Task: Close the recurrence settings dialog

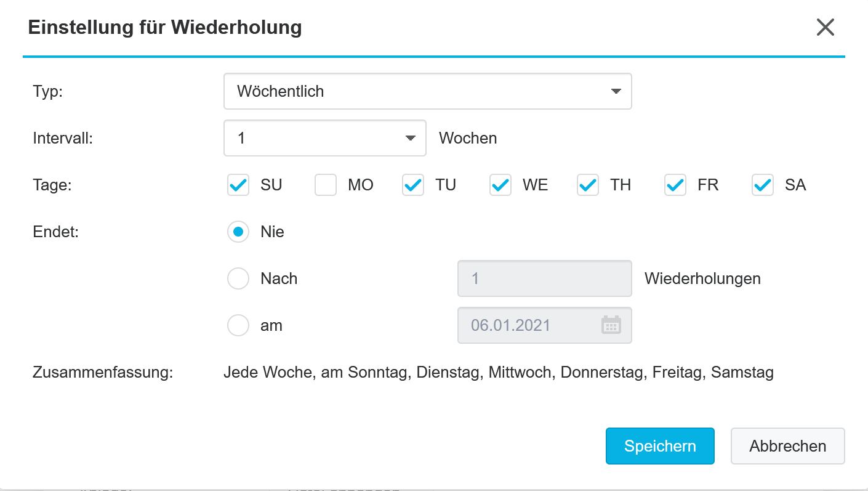Action: click(x=825, y=27)
